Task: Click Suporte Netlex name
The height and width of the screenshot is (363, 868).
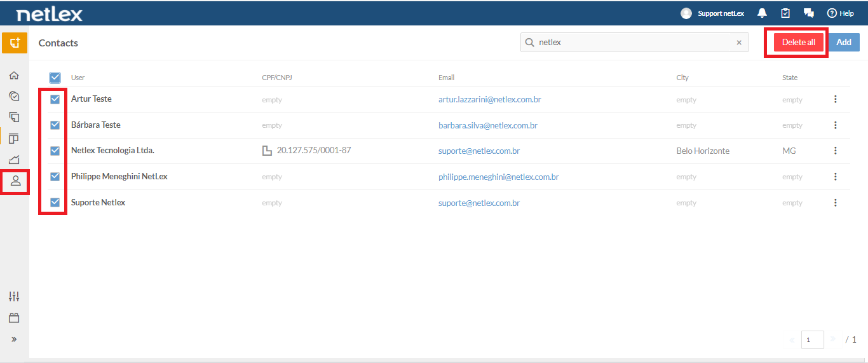Action: coord(98,202)
